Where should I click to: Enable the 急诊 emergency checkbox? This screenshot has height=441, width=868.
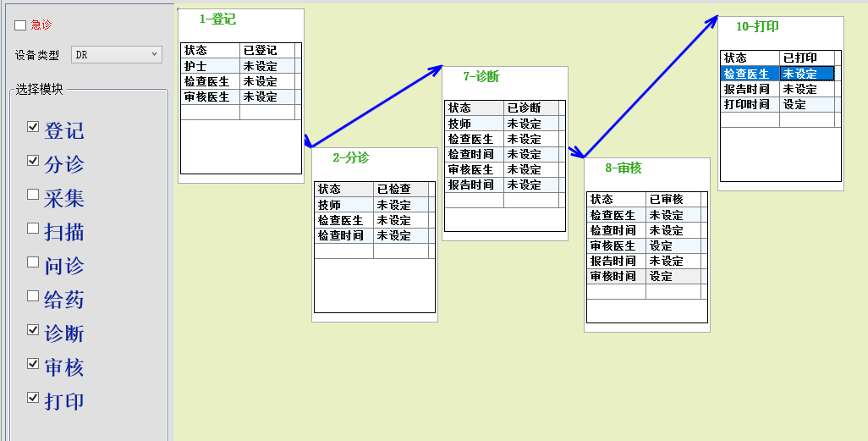point(21,26)
